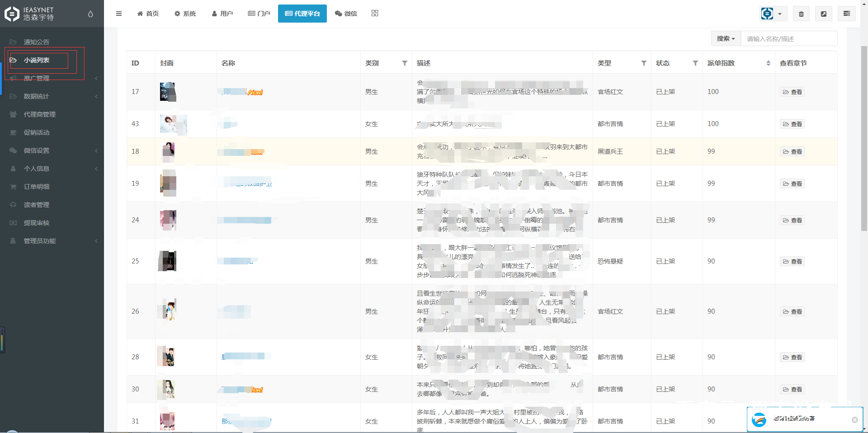This screenshot has height=433, width=868.
Task: Click the 读者管理 headset icon
Action: (13, 205)
